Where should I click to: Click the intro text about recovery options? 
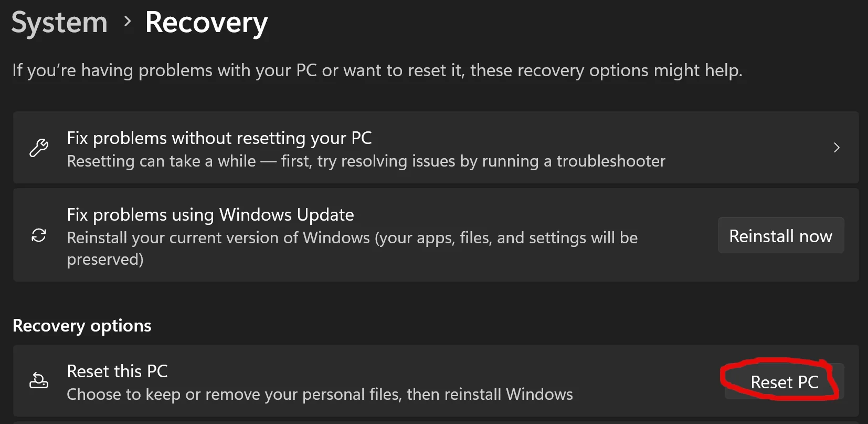(x=377, y=70)
